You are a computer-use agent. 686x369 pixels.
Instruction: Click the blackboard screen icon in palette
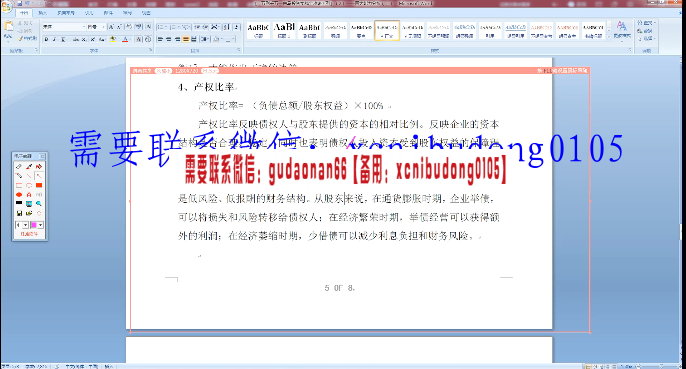click(x=19, y=204)
